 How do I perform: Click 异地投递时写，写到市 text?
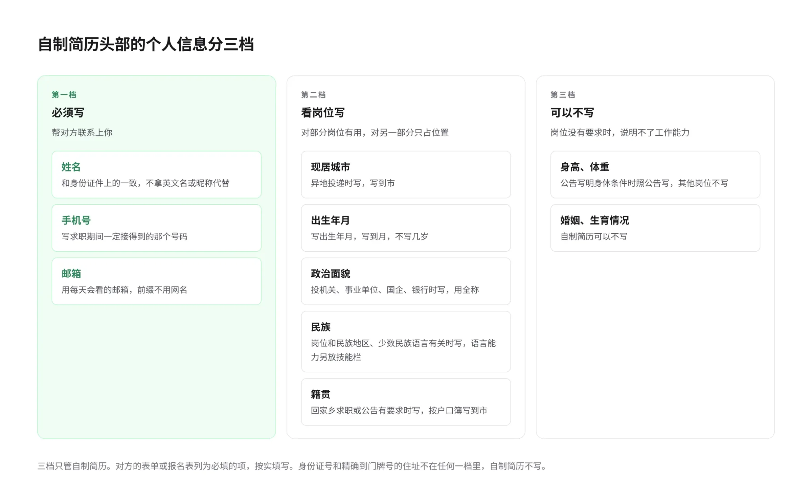click(353, 183)
